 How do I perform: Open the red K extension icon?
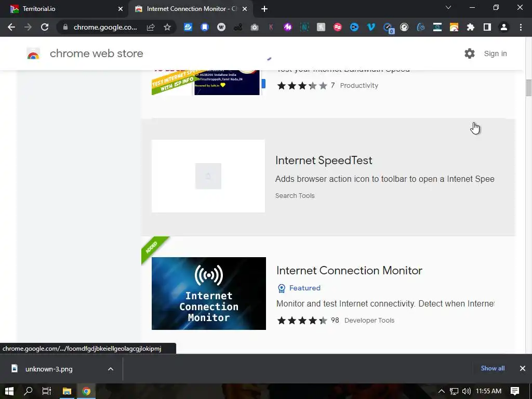click(271, 27)
